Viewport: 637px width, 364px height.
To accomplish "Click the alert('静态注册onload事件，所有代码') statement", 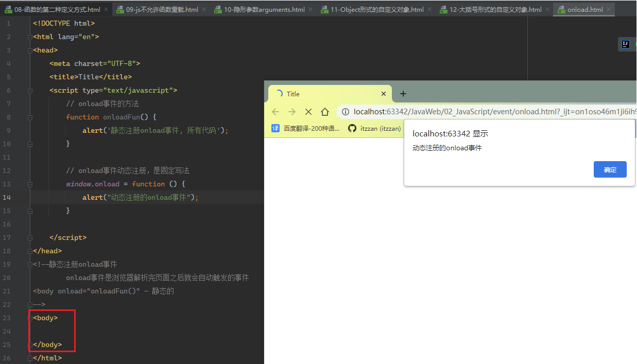I will click(155, 131).
